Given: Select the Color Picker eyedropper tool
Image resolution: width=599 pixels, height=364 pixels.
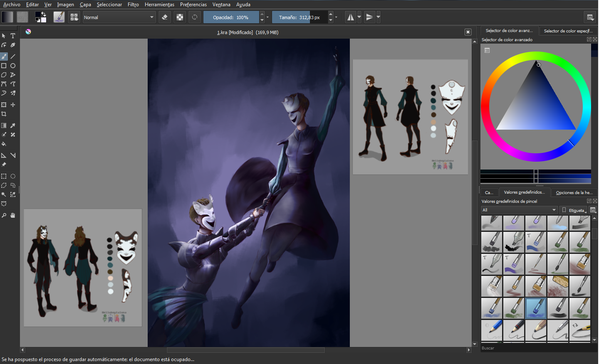Looking at the screenshot, I should pos(13,125).
